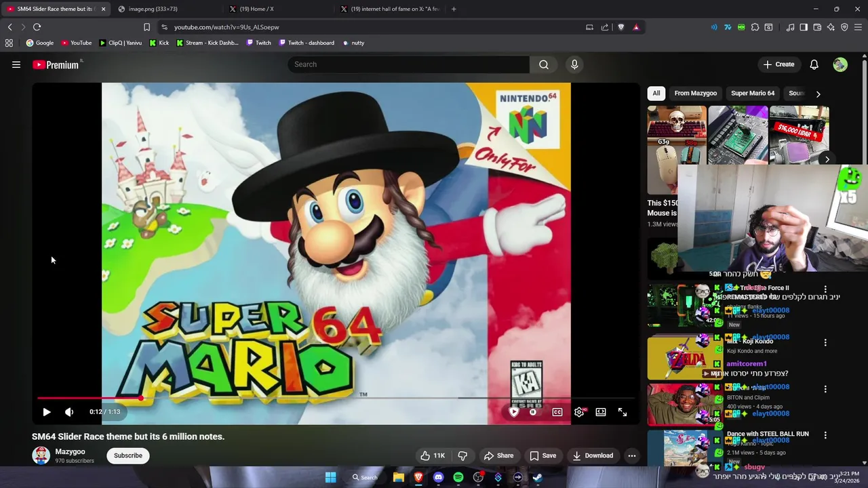Open the bookmarks apps grid icon
The height and width of the screenshot is (488, 868).
pyautogui.click(x=9, y=43)
